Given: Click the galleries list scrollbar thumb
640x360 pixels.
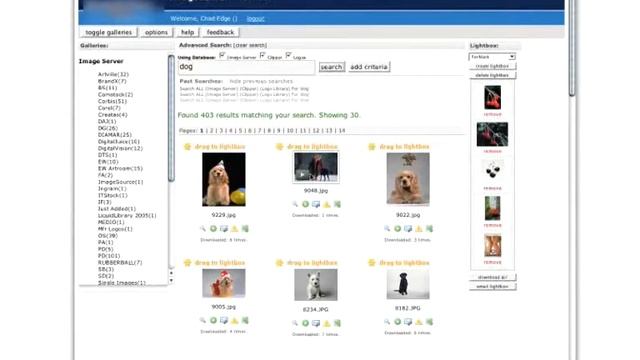Looking at the screenshot, I should 171,118.
